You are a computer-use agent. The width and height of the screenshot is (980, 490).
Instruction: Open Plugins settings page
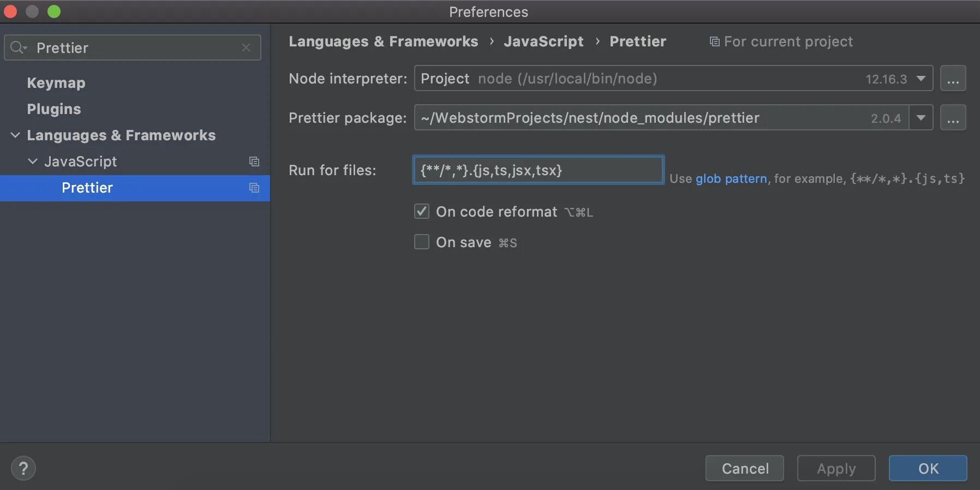point(54,109)
